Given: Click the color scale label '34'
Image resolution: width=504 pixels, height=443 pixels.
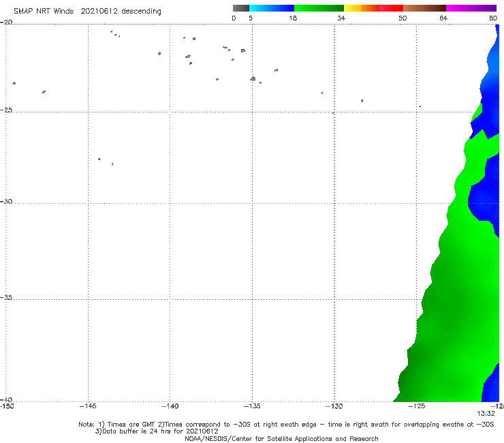Looking at the screenshot, I should [x=341, y=18].
